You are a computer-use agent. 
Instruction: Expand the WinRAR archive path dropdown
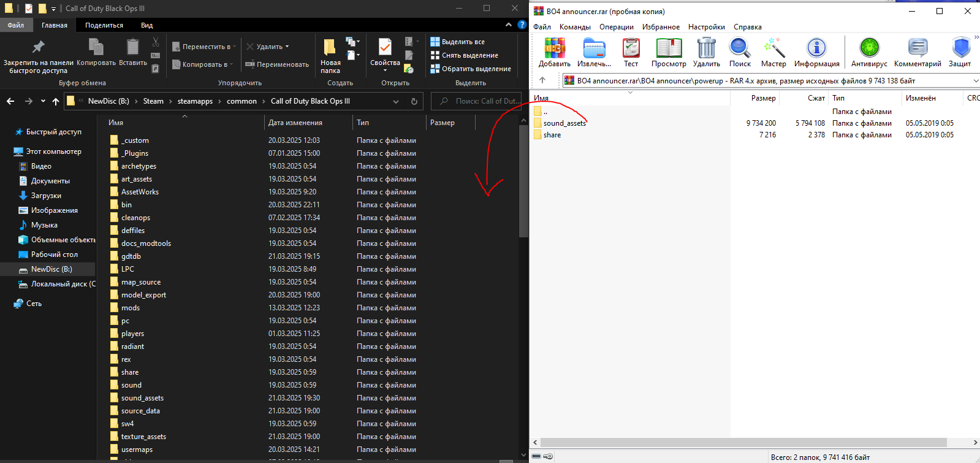tap(975, 81)
